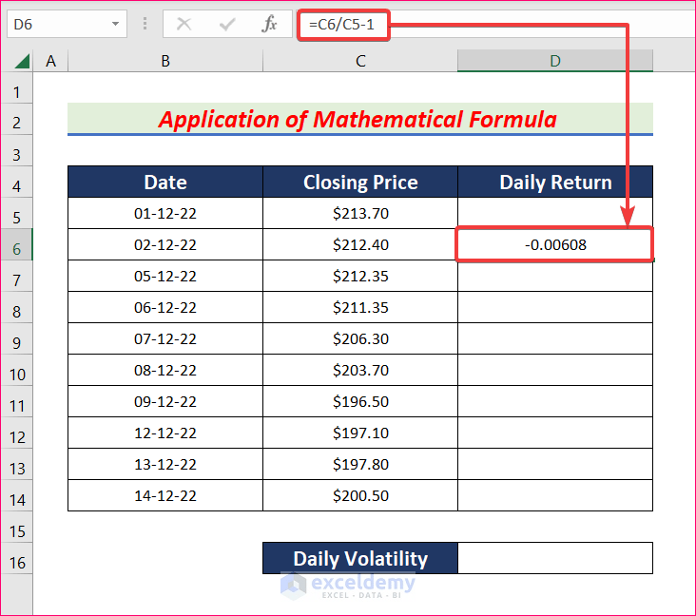Select row 8 header
This screenshot has width=696, height=616.
pyautogui.click(x=17, y=308)
